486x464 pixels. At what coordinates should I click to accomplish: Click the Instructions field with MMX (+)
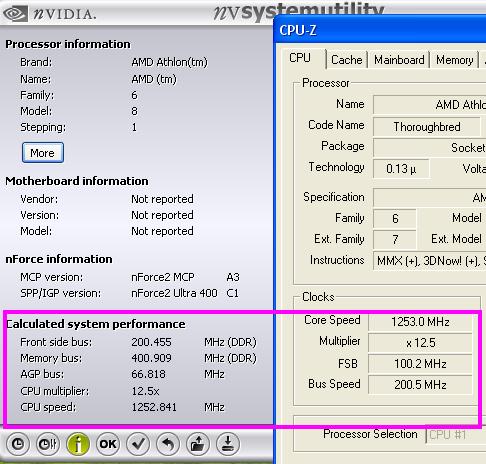coord(429,261)
